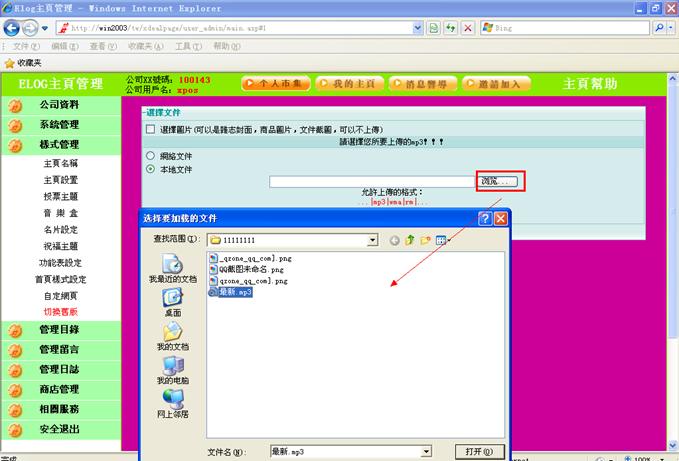Open the 文件名 filename dropdown list
Viewport: 679px width, 461px height.
(x=442, y=452)
